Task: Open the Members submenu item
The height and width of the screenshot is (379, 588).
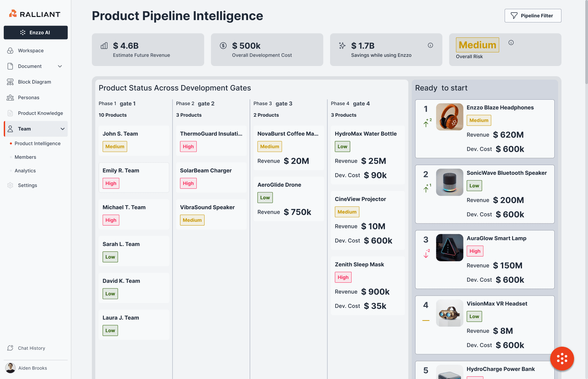Action: pyautogui.click(x=25, y=157)
